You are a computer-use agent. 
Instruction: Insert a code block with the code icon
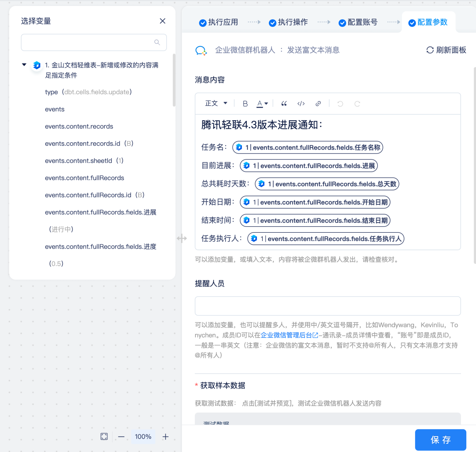pos(301,103)
